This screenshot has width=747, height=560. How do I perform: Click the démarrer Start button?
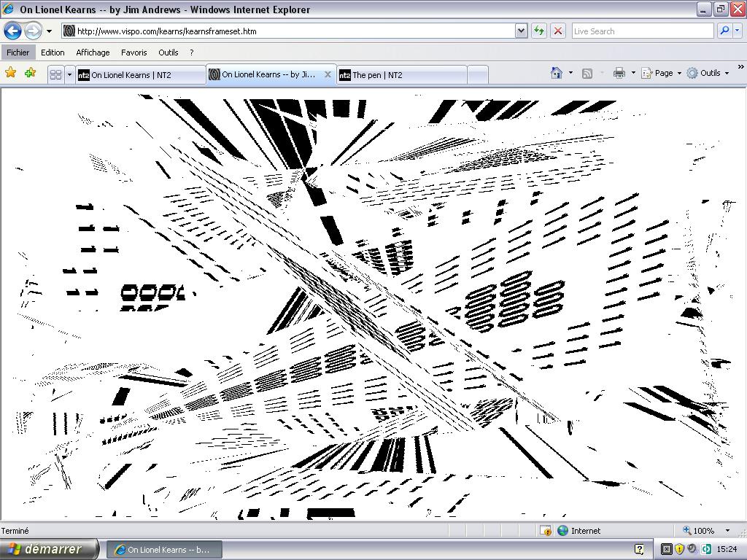(49, 549)
